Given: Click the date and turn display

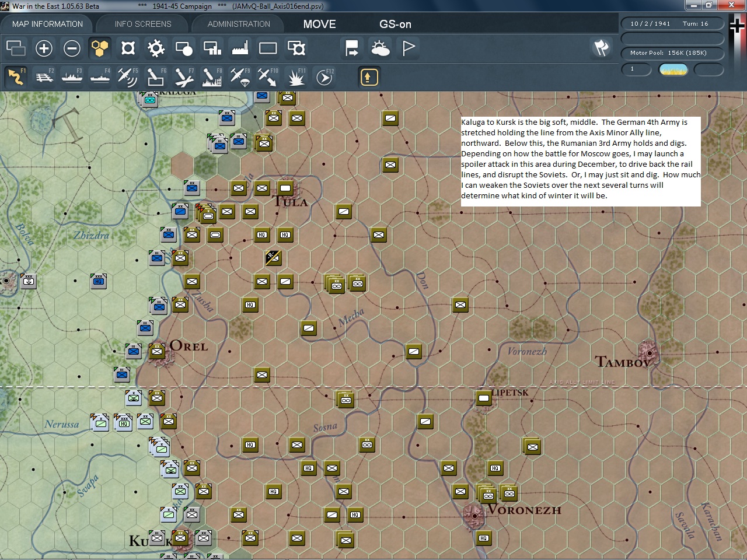Looking at the screenshot, I should (671, 24).
